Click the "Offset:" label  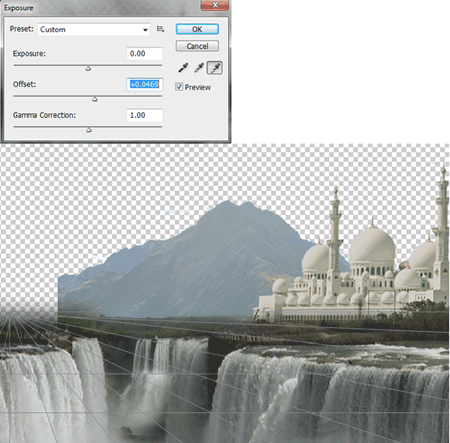pos(24,84)
